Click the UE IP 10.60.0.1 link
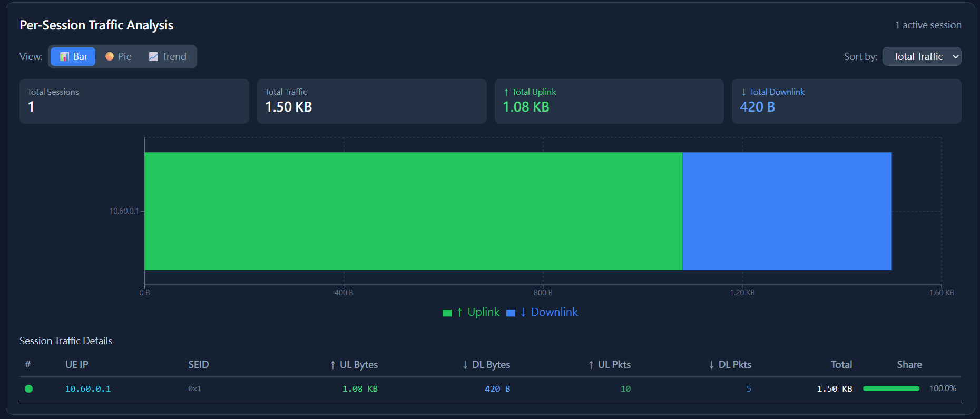The image size is (980, 419). coord(88,389)
